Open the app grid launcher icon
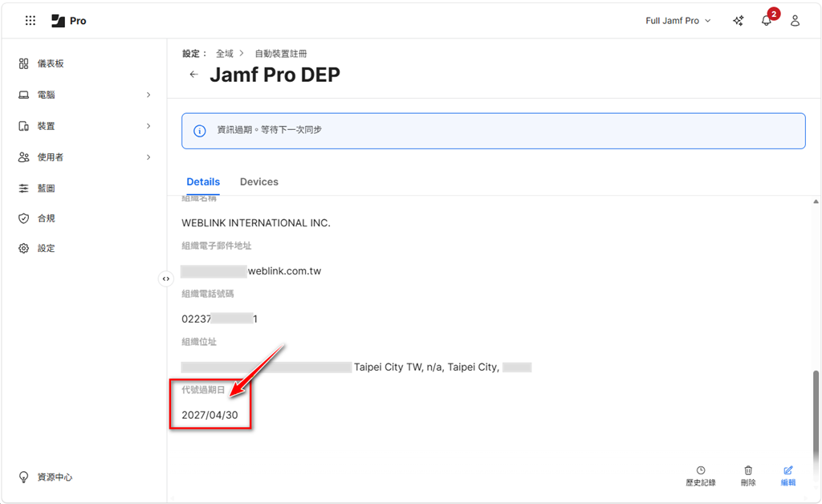Screen dimensions: 822x504 coord(31,21)
